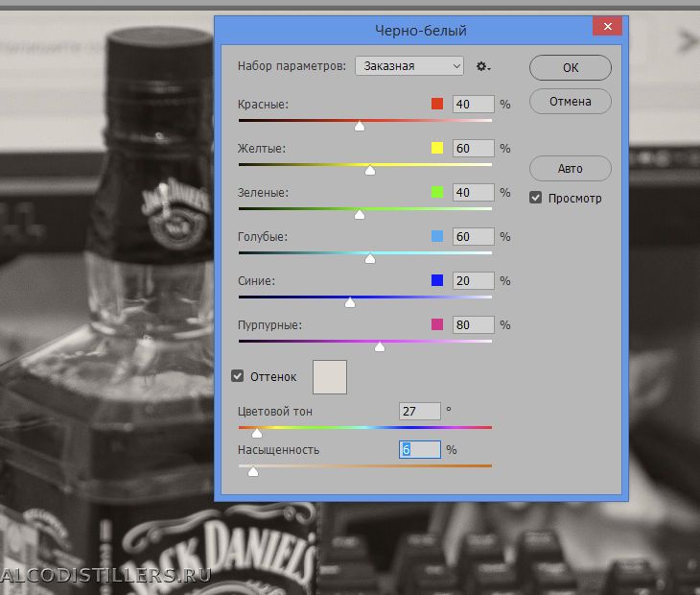Click the Насыщенность saturation slider handle
The width and height of the screenshot is (700, 595).
pyautogui.click(x=253, y=471)
